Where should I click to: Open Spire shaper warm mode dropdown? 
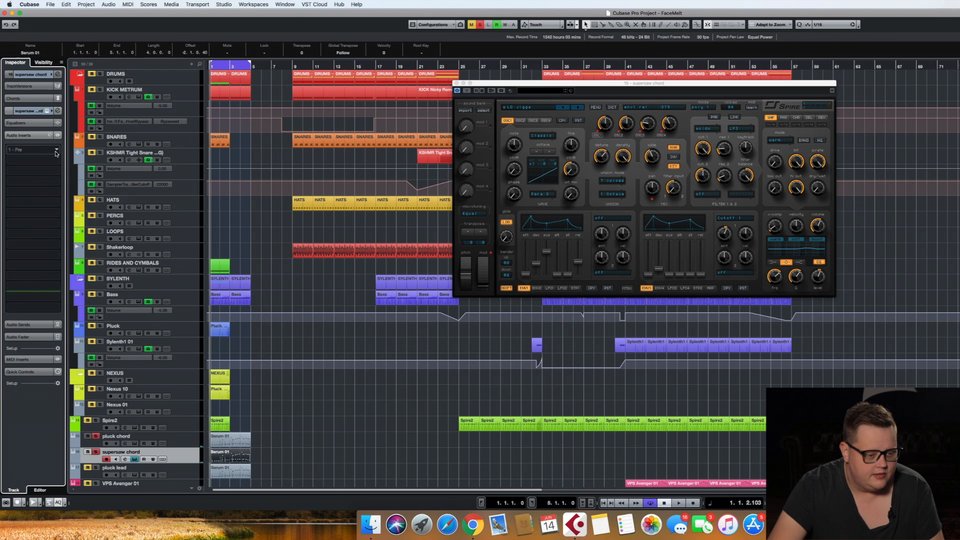click(780, 140)
